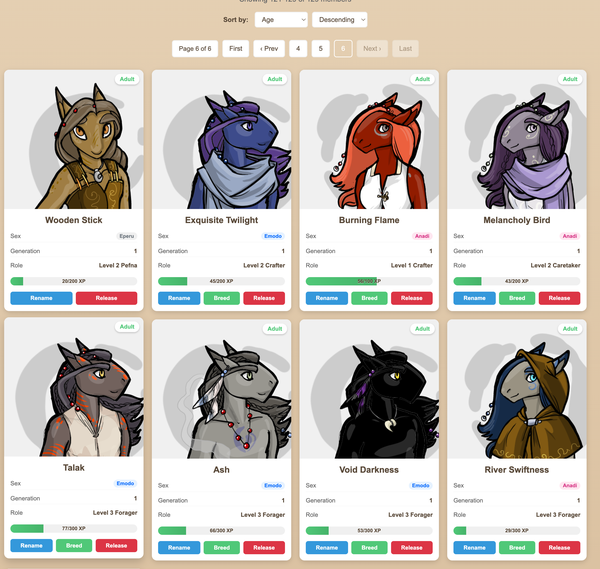Click the Adult badge on Talak's card
This screenshot has width=600, height=569.
127,327
